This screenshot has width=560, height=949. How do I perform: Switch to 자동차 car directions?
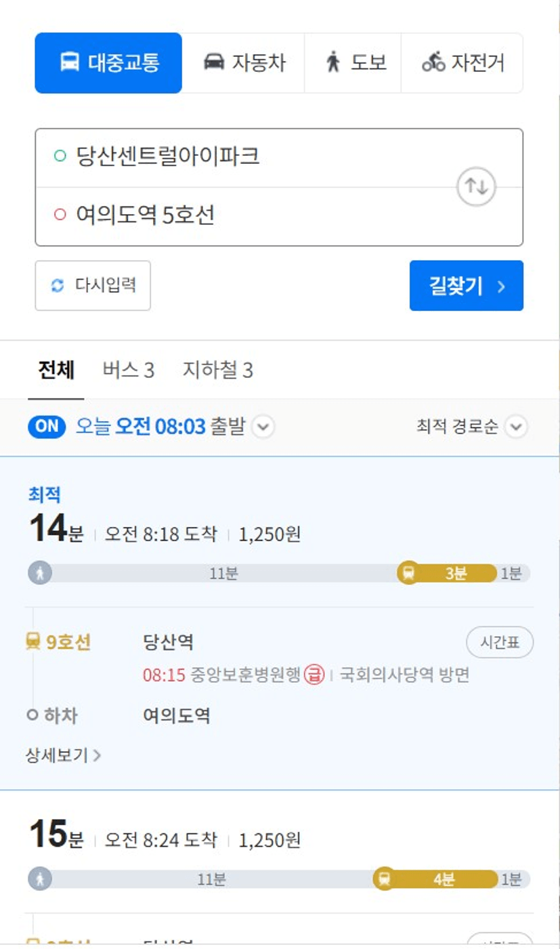pyautogui.click(x=244, y=63)
